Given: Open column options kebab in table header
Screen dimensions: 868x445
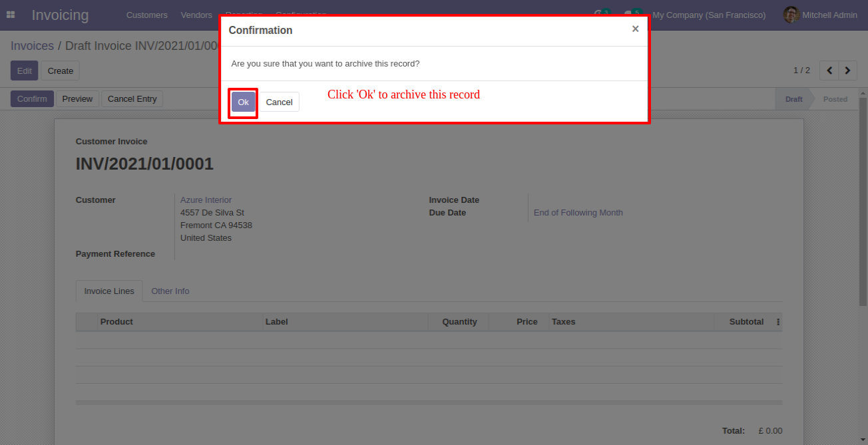Looking at the screenshot, I should pyautogui.click(x=778, y=322).
